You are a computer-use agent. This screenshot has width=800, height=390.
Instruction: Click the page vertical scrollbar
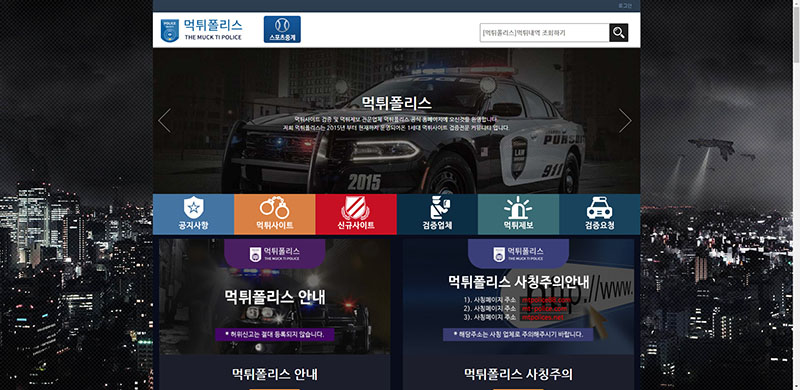point(797,195)
